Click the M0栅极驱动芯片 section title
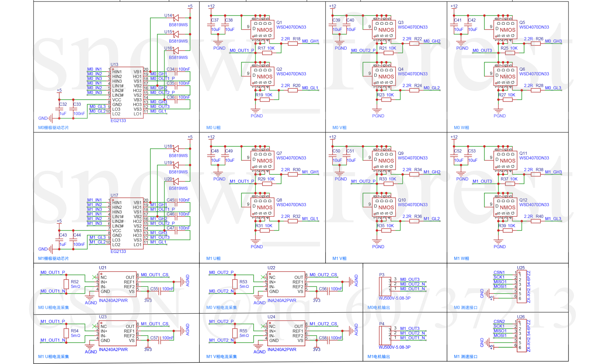The height and width of the screenshot is (364, 599). (x=54, y=127)
